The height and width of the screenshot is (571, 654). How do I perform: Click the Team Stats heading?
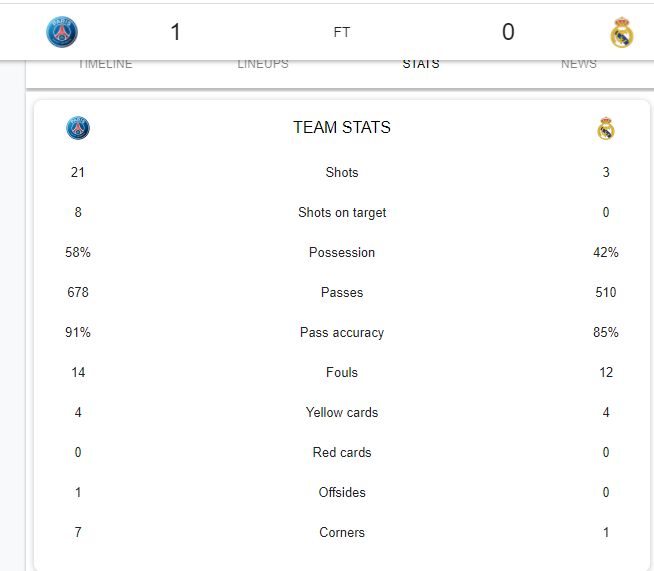[342, 127]
